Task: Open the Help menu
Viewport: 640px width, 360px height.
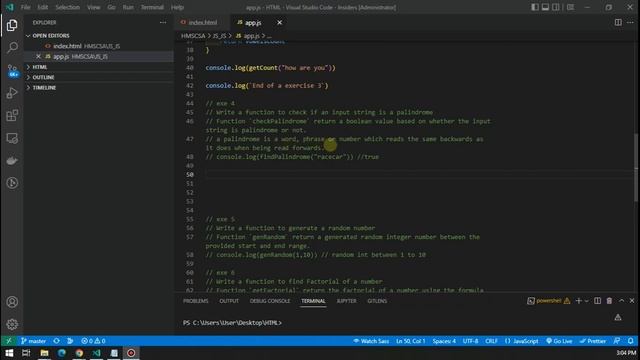Action: (177, 7)
